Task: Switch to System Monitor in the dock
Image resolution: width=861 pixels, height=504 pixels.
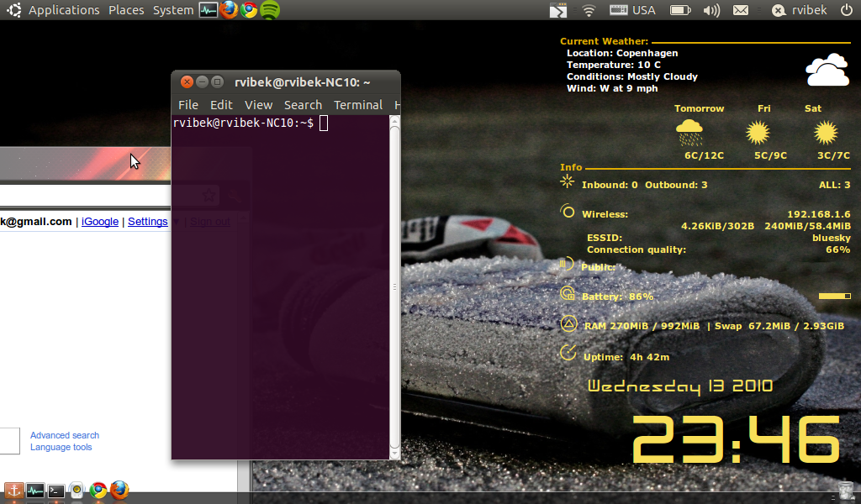Action: tap(35, 491)
